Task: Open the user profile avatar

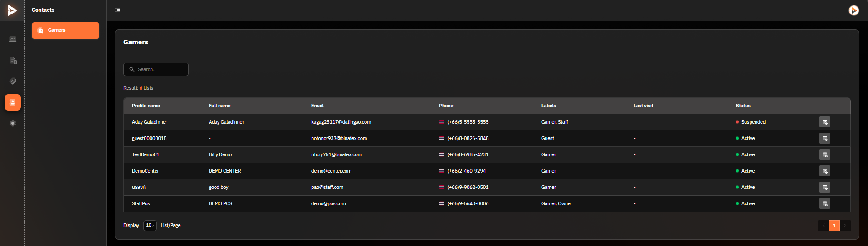Action: pos(853,10)
